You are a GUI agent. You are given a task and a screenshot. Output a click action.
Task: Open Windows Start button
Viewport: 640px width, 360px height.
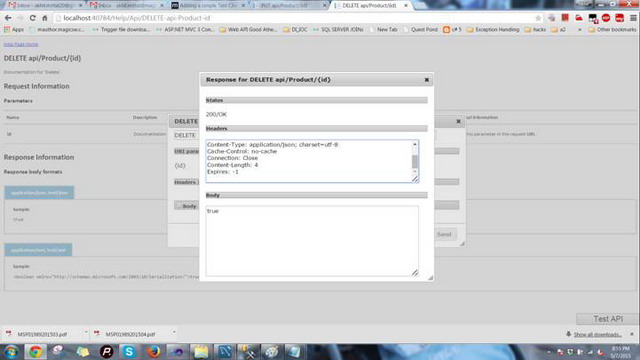[11, 351]
